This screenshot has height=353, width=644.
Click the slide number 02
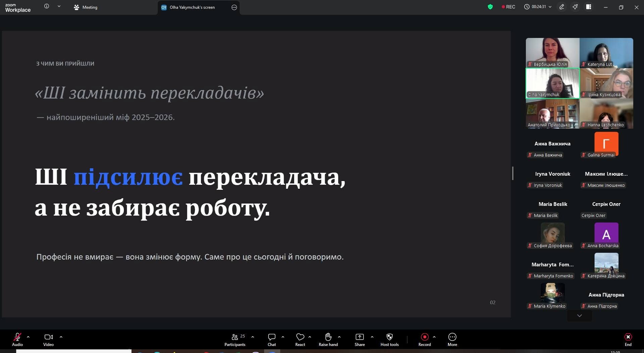[493, 302]
